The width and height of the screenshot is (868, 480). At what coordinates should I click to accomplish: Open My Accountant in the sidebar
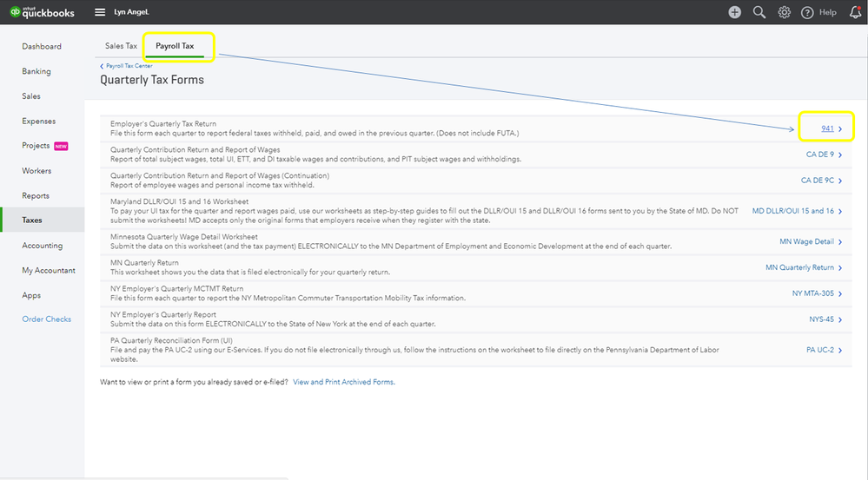coord(49,271)
